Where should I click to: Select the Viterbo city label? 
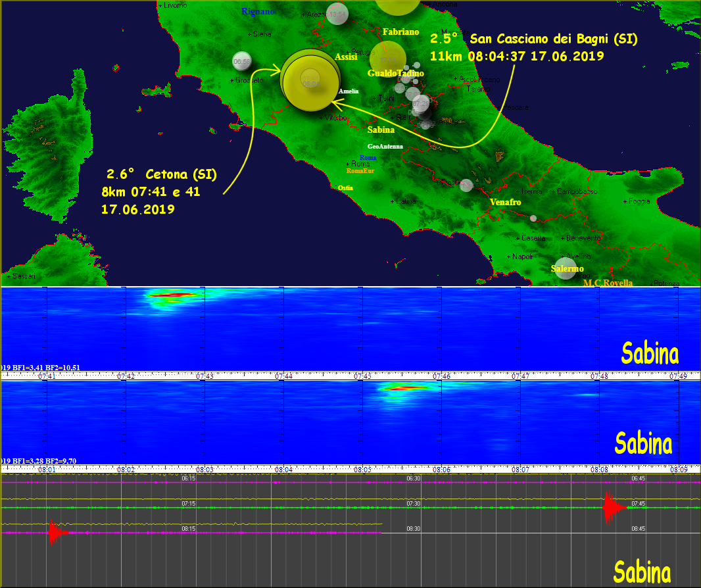tap(333, 118)
